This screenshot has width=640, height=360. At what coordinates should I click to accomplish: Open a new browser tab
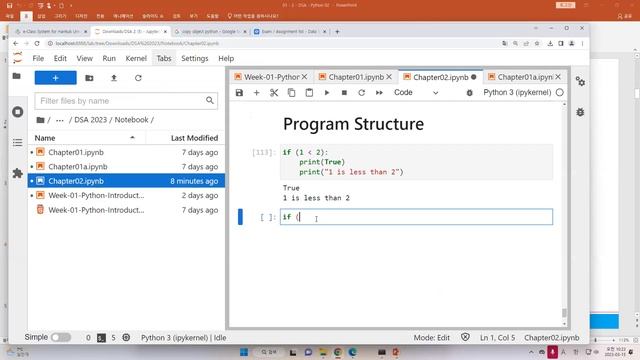337,31
